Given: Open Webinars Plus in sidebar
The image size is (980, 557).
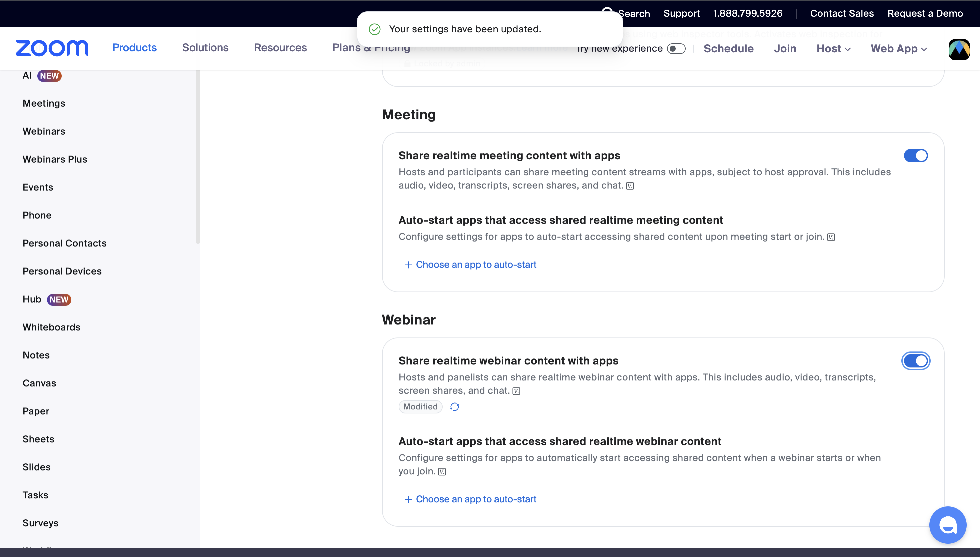Looking at the screenshot, I should [55, 159].
